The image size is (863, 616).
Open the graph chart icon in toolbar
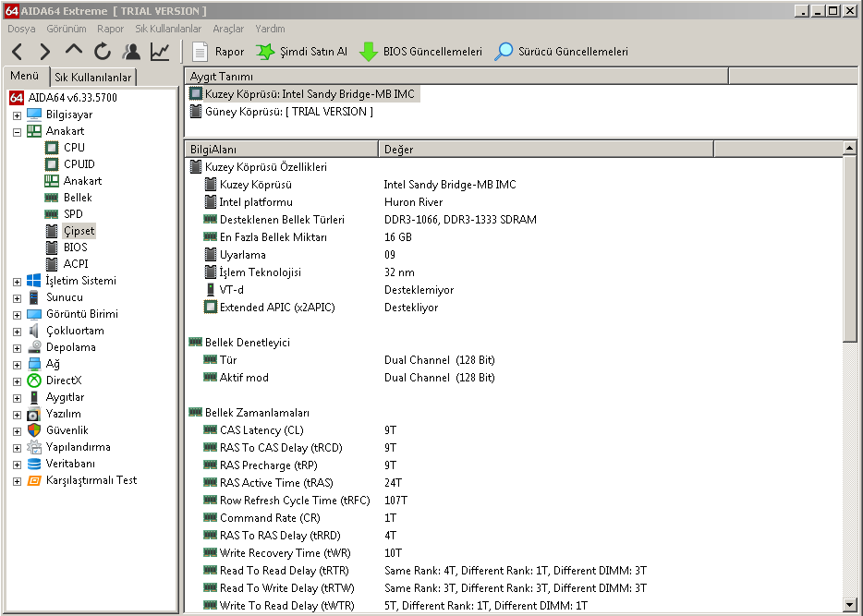(160, 52)
